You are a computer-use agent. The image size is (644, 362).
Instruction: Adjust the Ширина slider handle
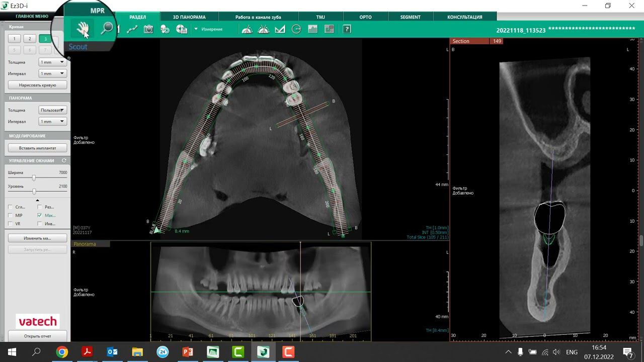tap(34, 178)
